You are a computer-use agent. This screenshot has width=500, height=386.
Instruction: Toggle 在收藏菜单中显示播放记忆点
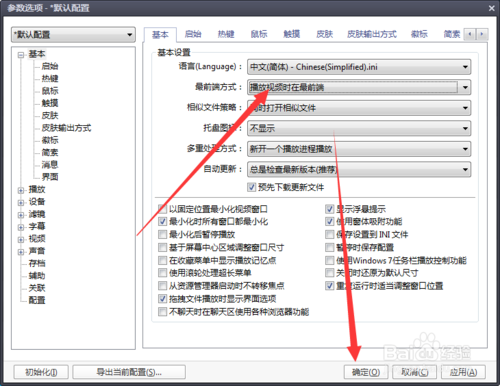tap(162, 260)
